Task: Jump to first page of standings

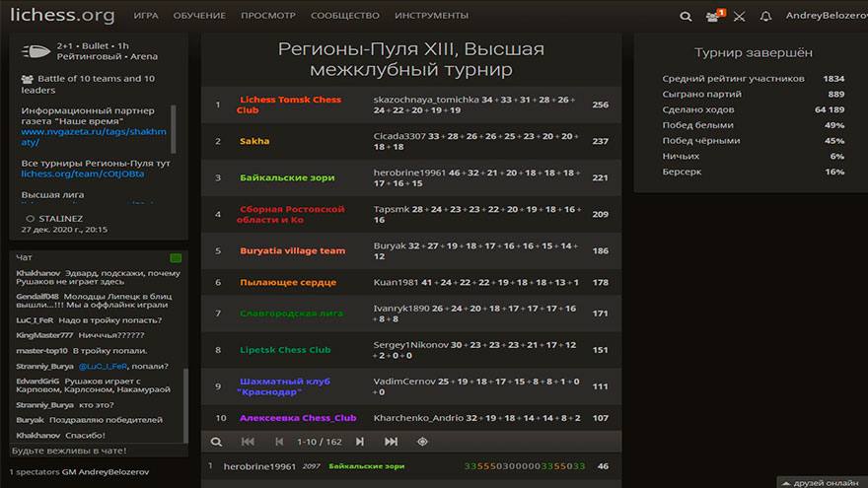Action: click(x=248, y=442)
